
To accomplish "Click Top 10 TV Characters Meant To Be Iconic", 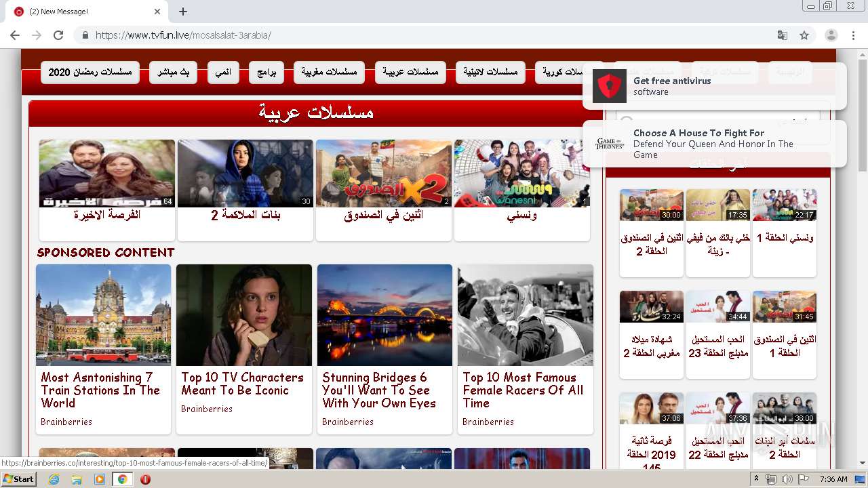I will pos(242,384).
